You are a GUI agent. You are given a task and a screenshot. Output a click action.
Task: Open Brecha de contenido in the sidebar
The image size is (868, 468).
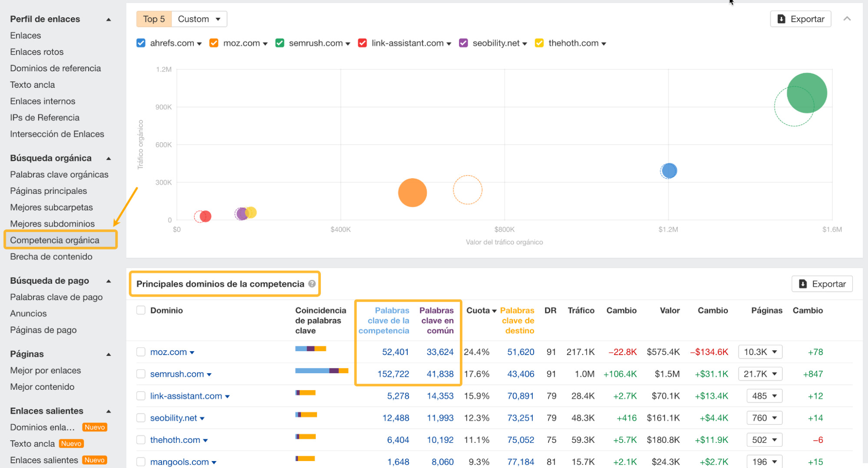click(x=51, y=256)
